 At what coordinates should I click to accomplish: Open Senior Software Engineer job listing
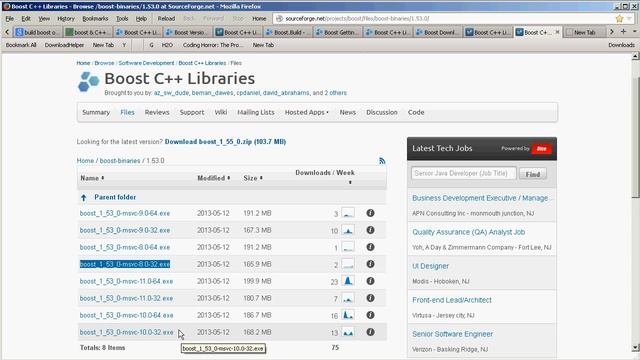pos(452,334)
